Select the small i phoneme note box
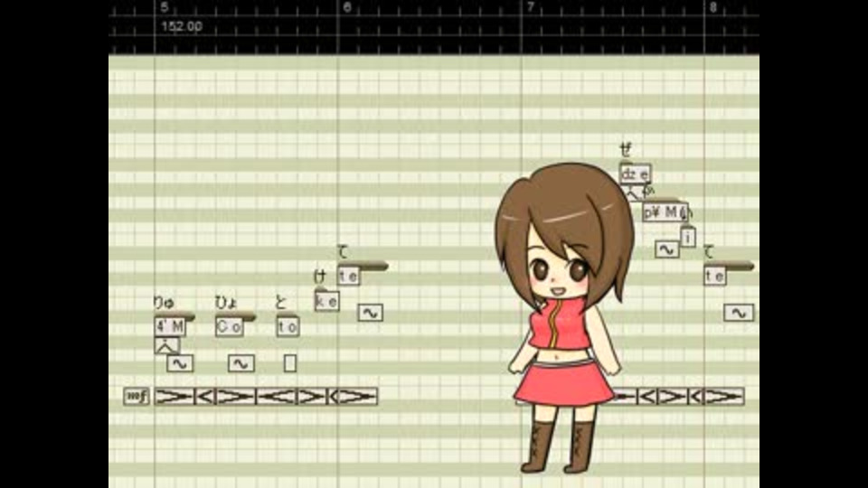This screenshot has height=488, width=868. pyautogui.click(x=688, y=238)
